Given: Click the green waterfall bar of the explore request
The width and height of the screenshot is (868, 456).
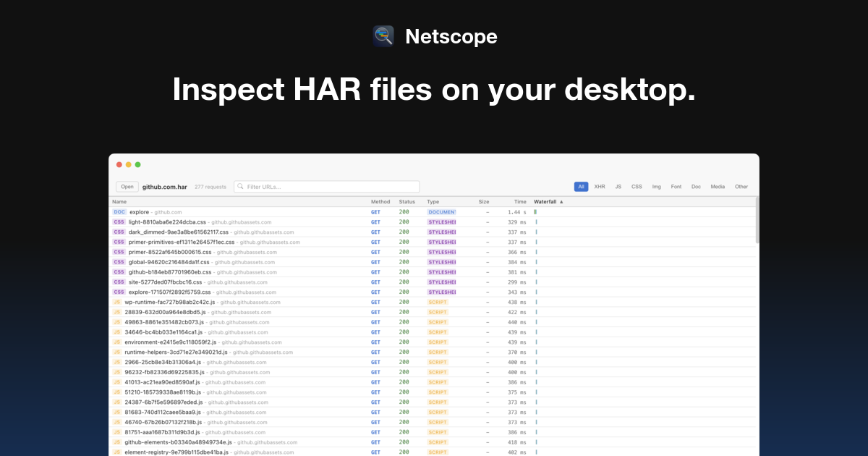Looking at the screenshot, I should [534, 211].
